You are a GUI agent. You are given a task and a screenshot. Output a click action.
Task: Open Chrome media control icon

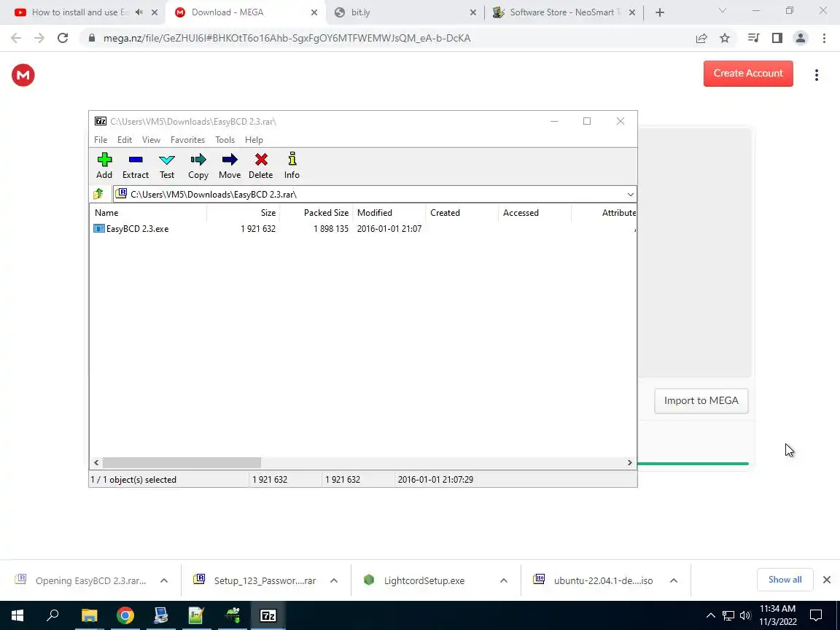point(754,38)
